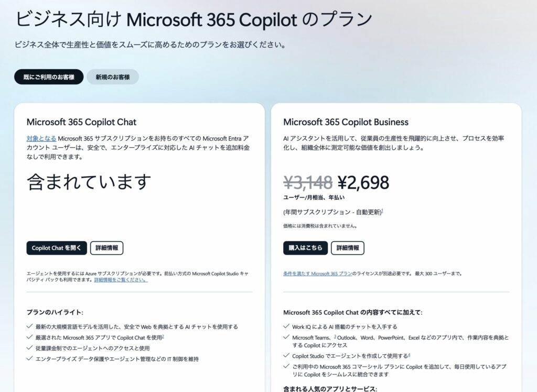Screen dimensions: 537x392
Task: Select the 既にご利用のお客様 tab
Action: pyautogui.click(x=49, y=77)
